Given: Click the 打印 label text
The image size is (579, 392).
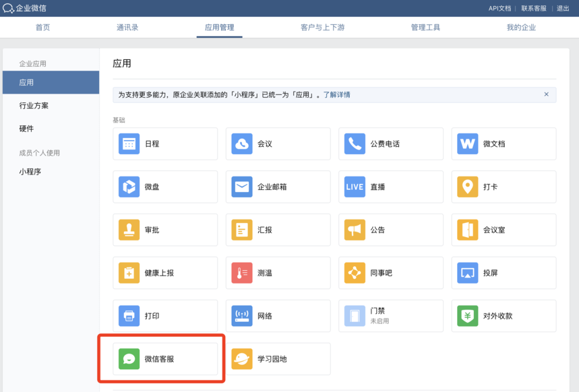Looking at the screenshot, I should (x=152, y=316).
